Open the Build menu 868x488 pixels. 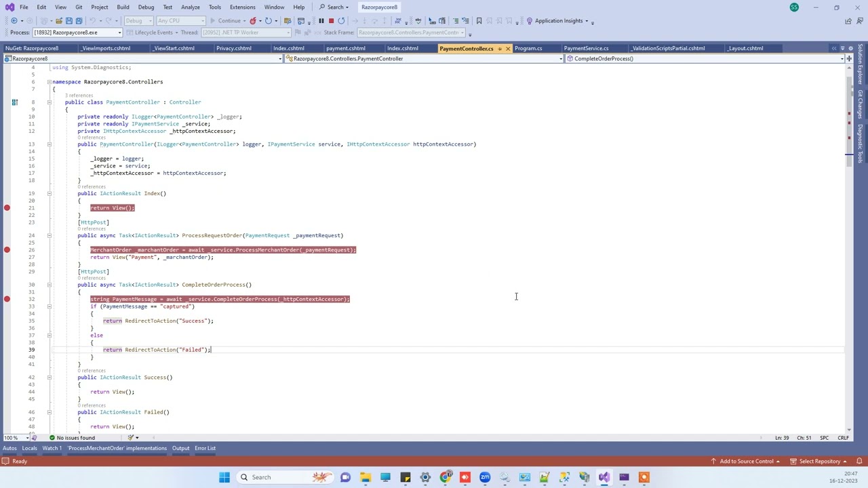(x=123, y=7)
